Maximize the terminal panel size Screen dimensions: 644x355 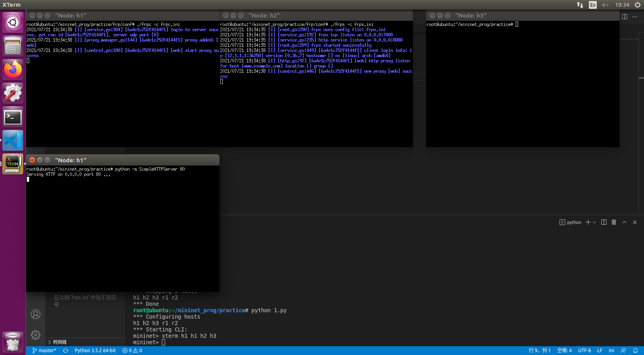point(624,222)
